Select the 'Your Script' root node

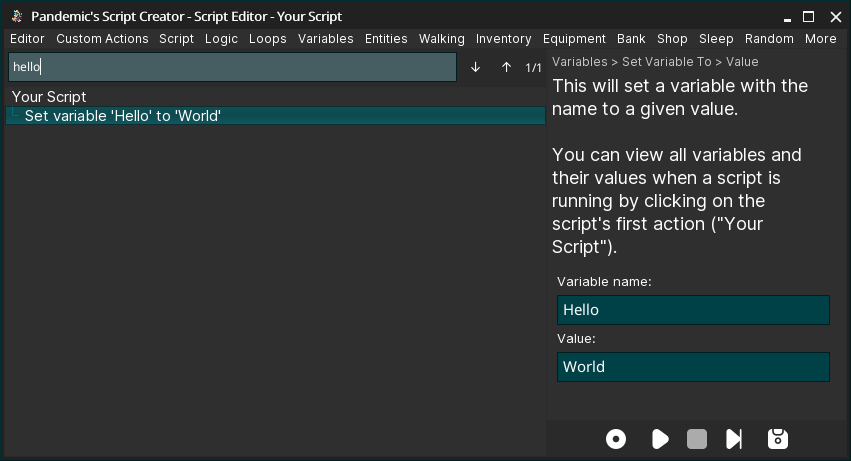coord(49,97)
